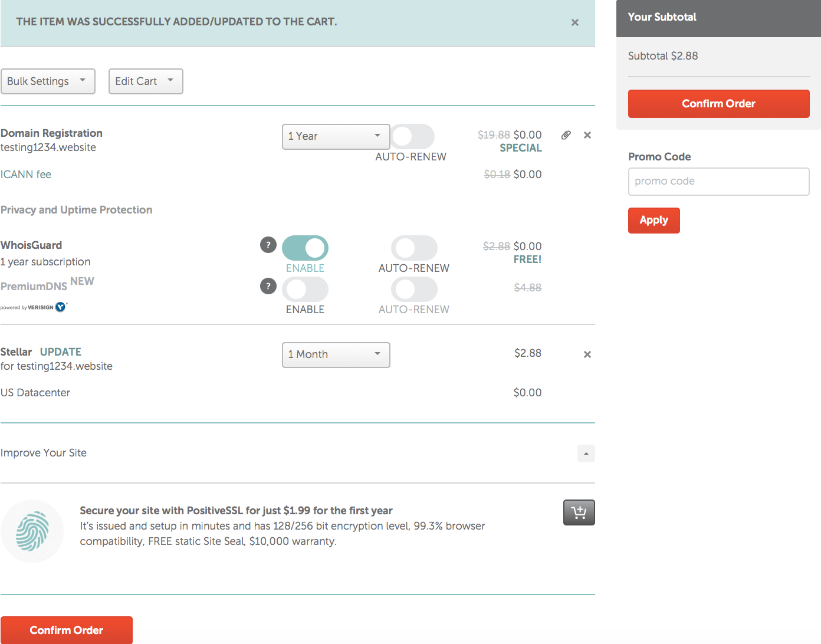The height and width of the screenshot is (644, 821).
Task: Open PremiumDNS help question mark
Action: 268,286
